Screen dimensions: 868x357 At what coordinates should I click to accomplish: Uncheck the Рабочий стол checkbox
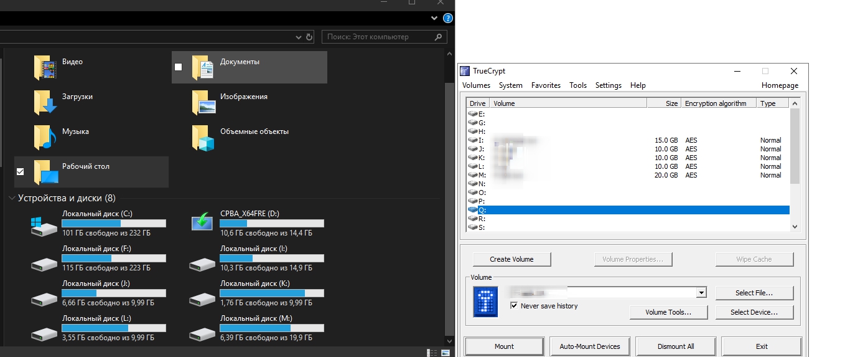pos(21,172)
